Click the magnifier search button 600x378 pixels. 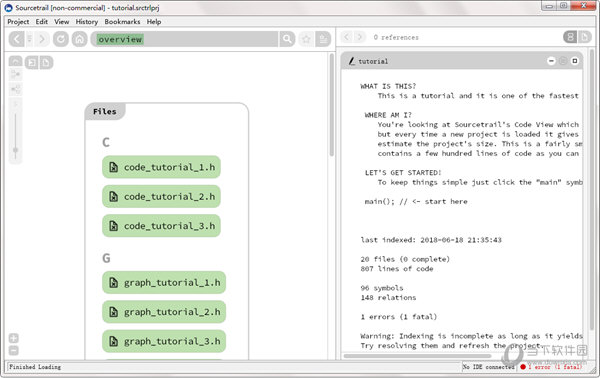point(287,39)
